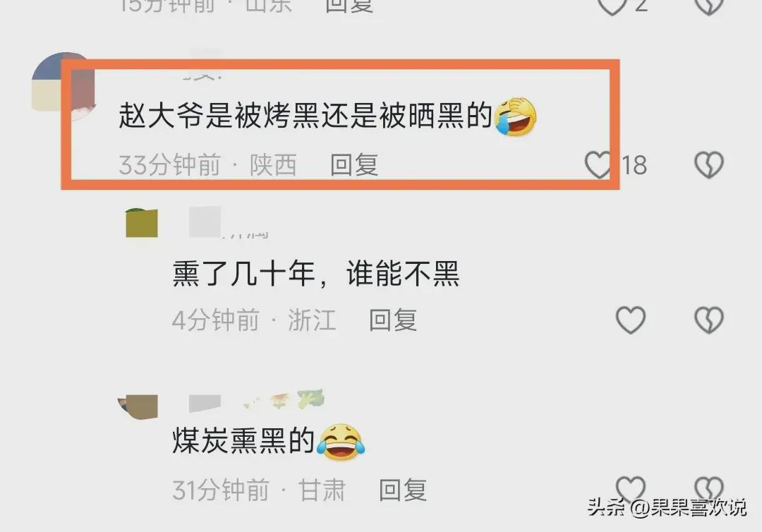Like the top comment with 2 likes
The height and width of the screenshot is (532, 762).
click(612, 6)
